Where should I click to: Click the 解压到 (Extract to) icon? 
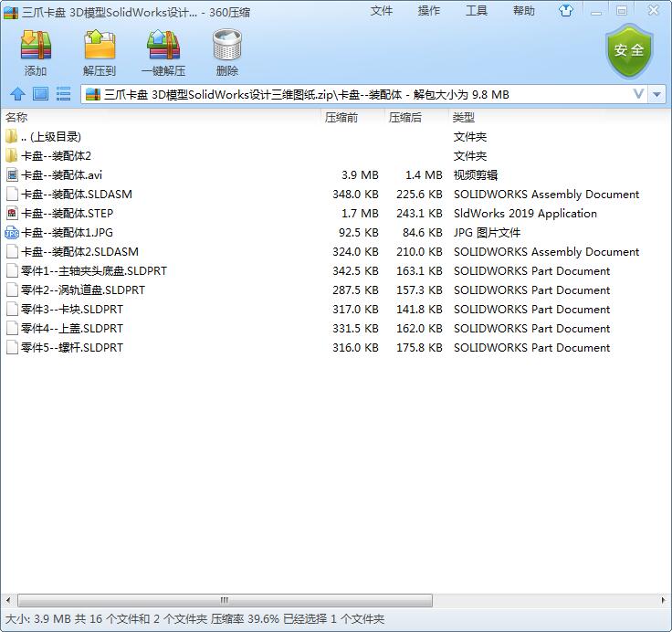click(100, 45)
